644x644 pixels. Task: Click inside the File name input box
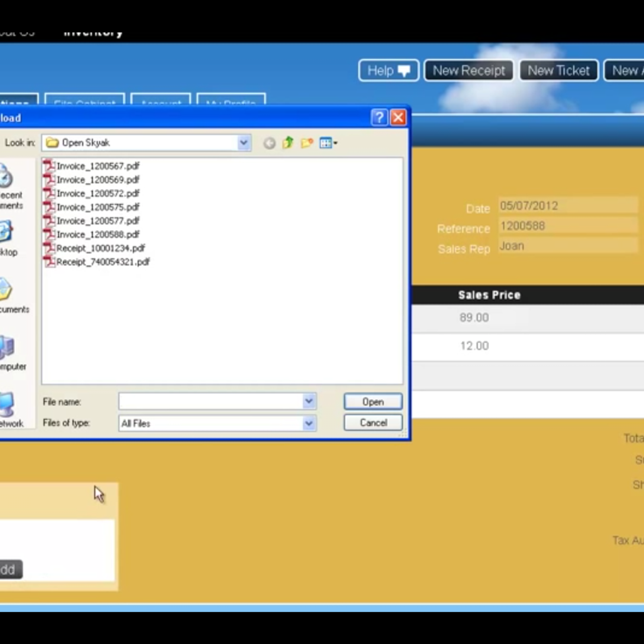point(211,401)
